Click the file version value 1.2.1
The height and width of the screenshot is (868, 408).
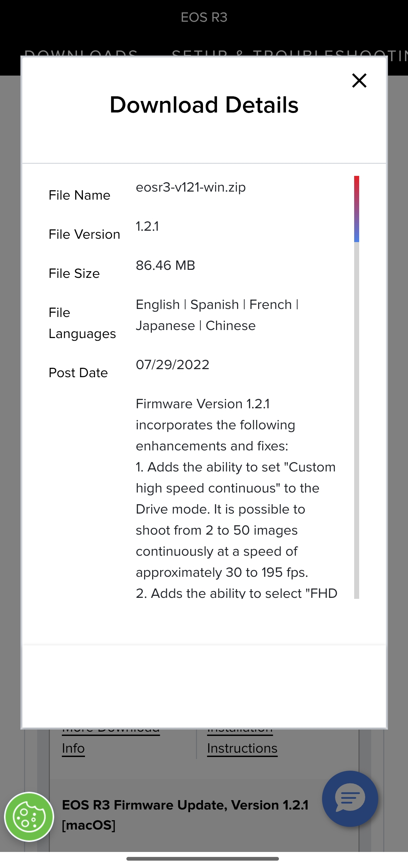point(147,226)
